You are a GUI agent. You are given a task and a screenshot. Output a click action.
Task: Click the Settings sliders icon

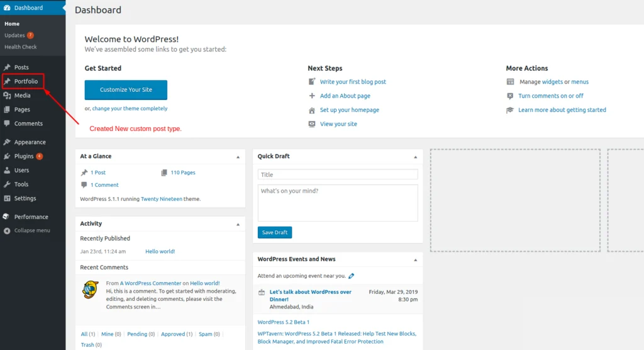[7, 198]
